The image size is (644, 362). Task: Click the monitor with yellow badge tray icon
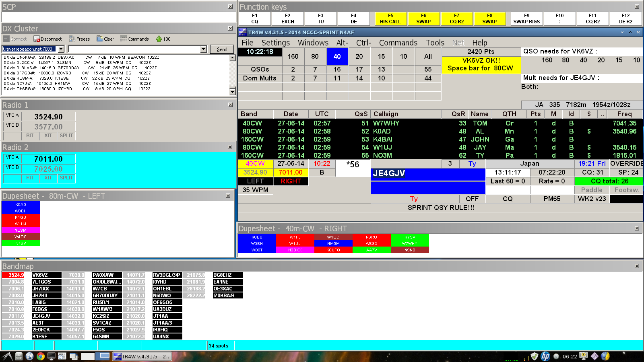[x=584, y=356]
